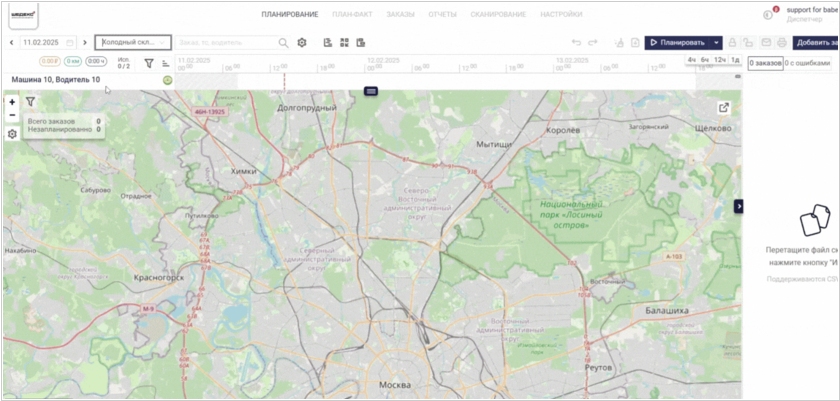Select the 6ч timeline scale
Screen dimensions: 840x401
point(705,60)
